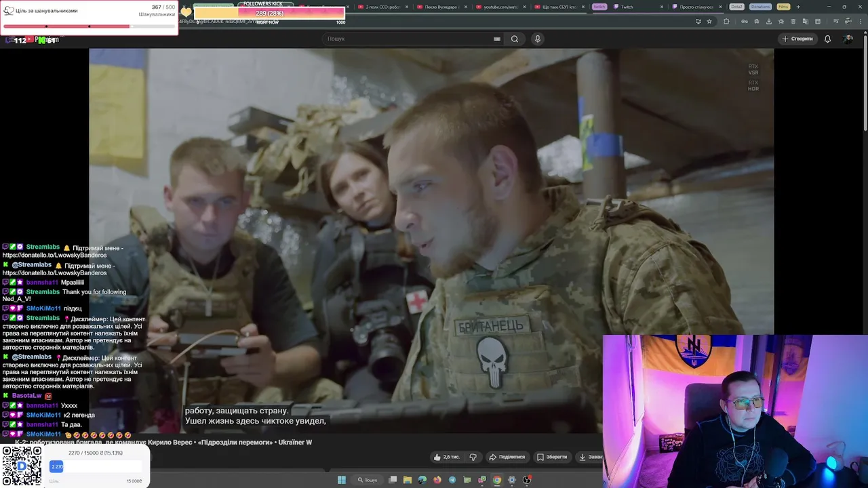Open Task View on the taskbar
The height and width of the screenshot is (488, 868).
pyautogui.click(x=393, y=480)
